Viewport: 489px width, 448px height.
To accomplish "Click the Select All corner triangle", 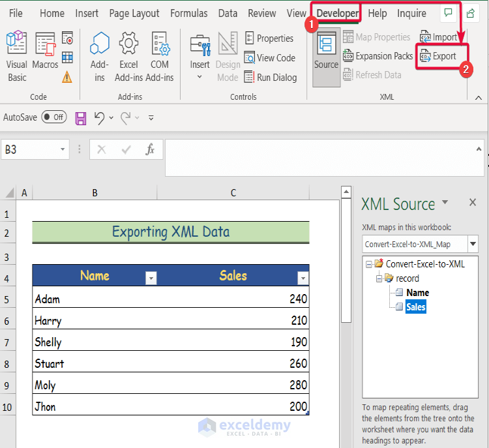I will [x=9, y=192].
